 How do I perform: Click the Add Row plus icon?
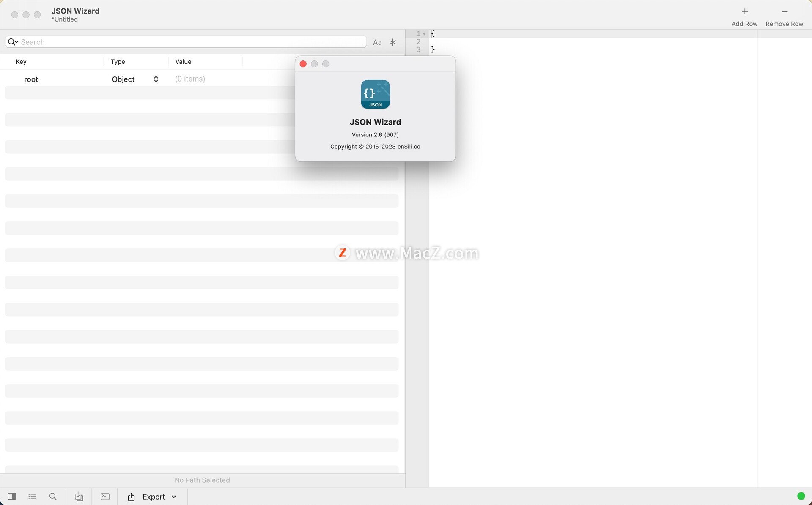coord(744,12)
